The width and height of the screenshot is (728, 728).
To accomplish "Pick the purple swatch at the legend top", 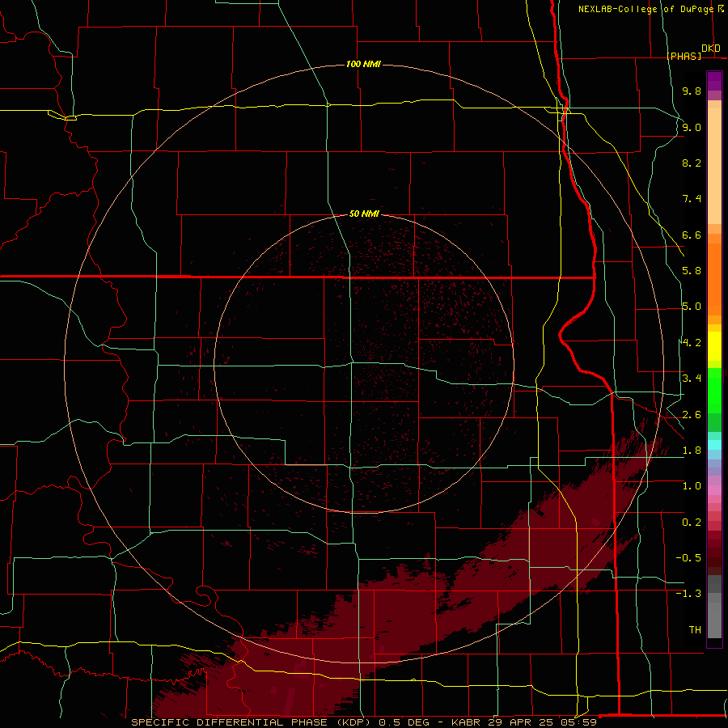I will tap(714, 81).
